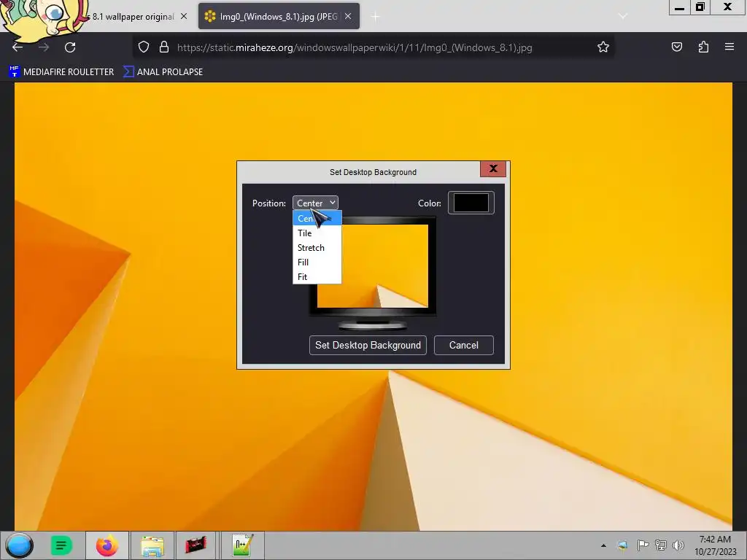747x560 pixels.
Task: Select the Img0_(Windows_8.1).jpg tab
Action: click(279, 17)
